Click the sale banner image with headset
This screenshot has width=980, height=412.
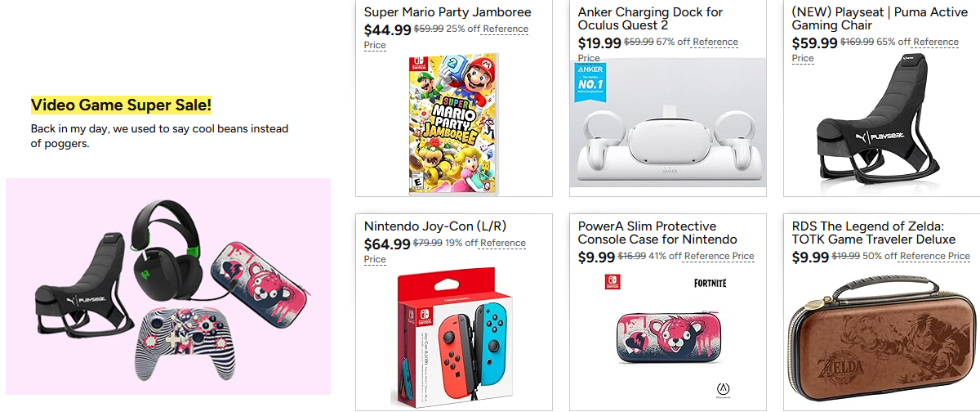[168, 286]
